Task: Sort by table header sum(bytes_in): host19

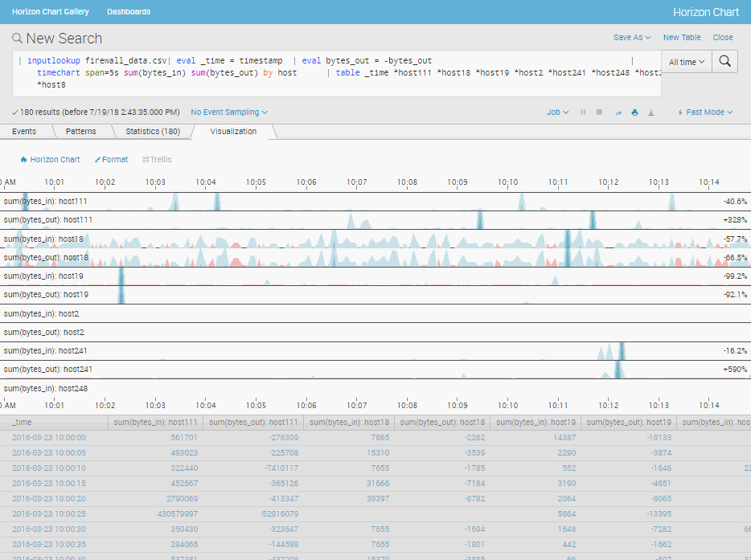Action: pos(536,422)
